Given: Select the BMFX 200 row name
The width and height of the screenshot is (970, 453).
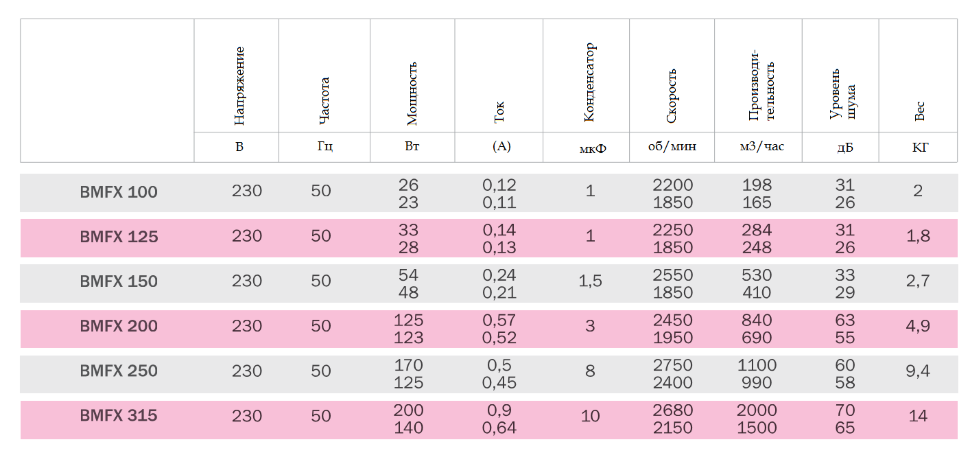Looking at the screenshot, I should tap(118, 327).
